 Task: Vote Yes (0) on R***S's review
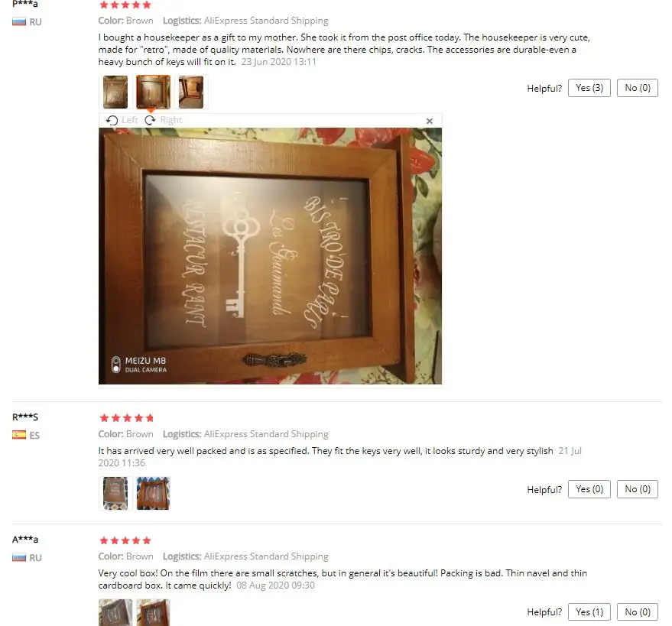[x=589, y=489]
